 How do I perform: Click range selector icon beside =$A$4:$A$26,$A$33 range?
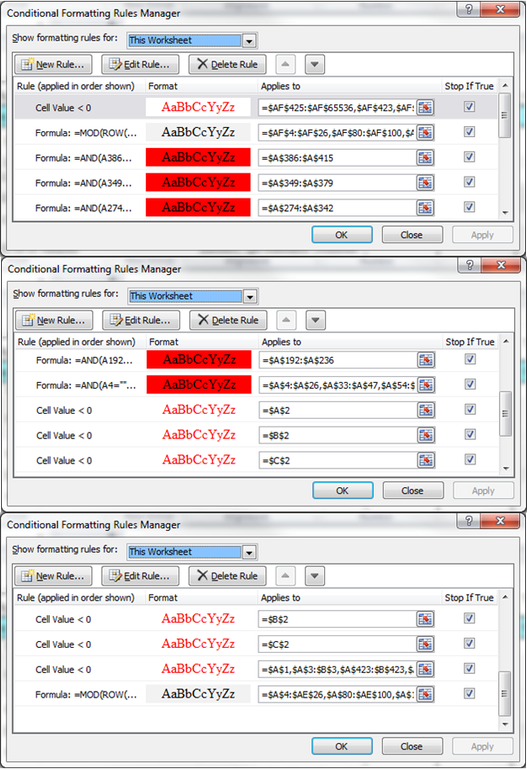[x=426, y=385]
